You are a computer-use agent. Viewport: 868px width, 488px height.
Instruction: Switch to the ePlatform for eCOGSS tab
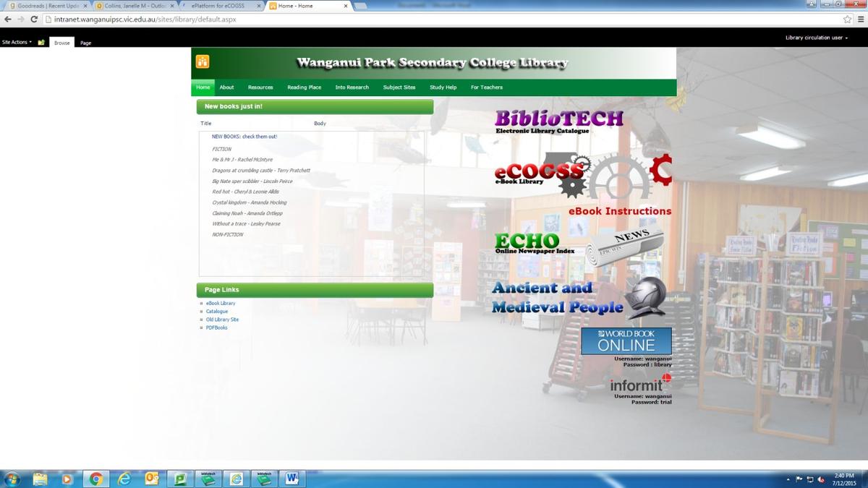[x=221, y=6]
